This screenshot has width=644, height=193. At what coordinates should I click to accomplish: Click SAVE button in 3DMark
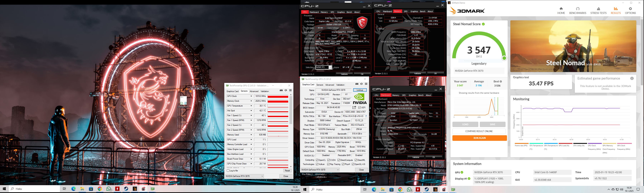click(492, 124)
